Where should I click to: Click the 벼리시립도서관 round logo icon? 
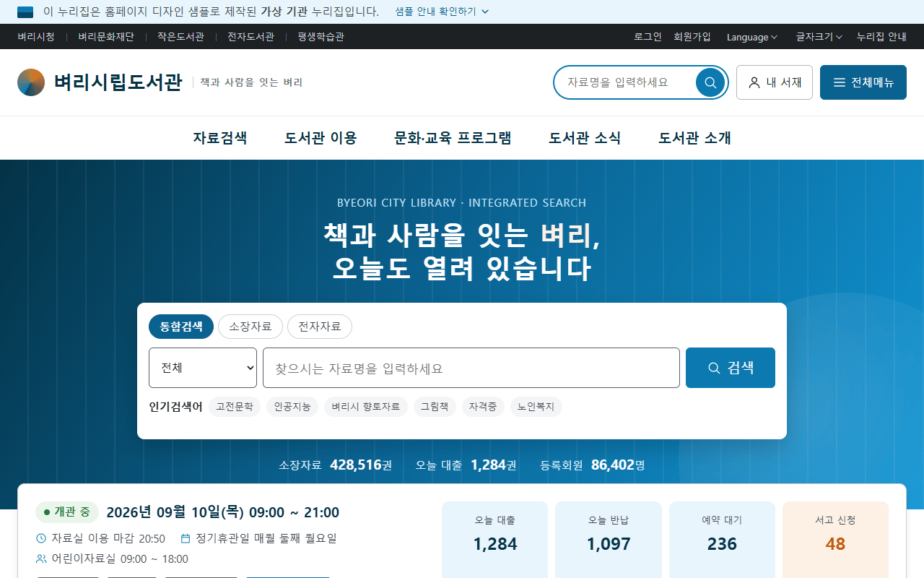coord(31,82)
